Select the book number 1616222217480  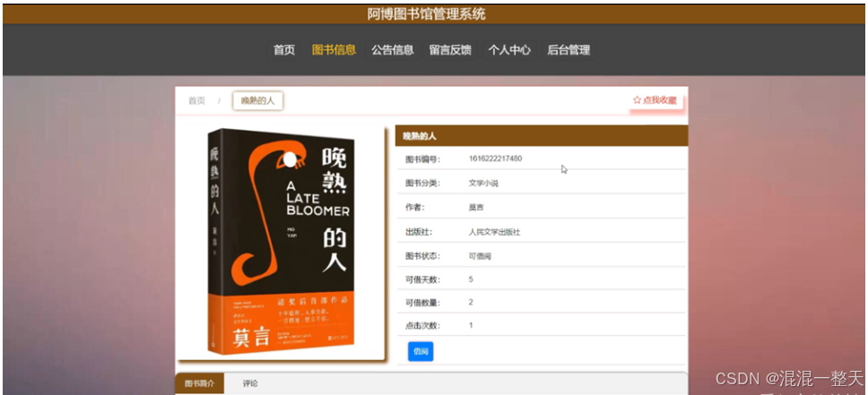point(496,159)
